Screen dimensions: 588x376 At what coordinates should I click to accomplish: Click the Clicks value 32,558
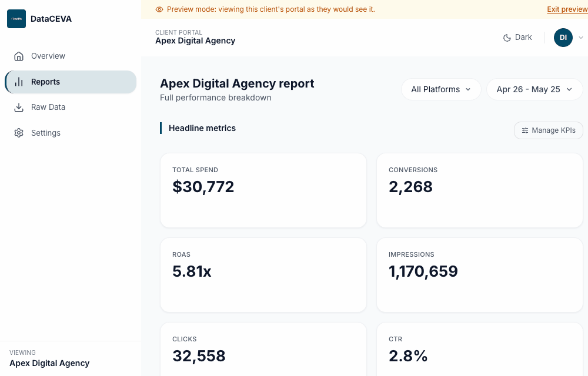(x=199, y=356)
